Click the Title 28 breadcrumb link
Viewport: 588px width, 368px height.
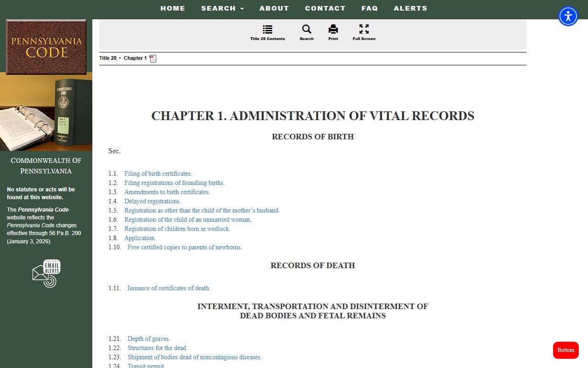click(x=108, y=58)
